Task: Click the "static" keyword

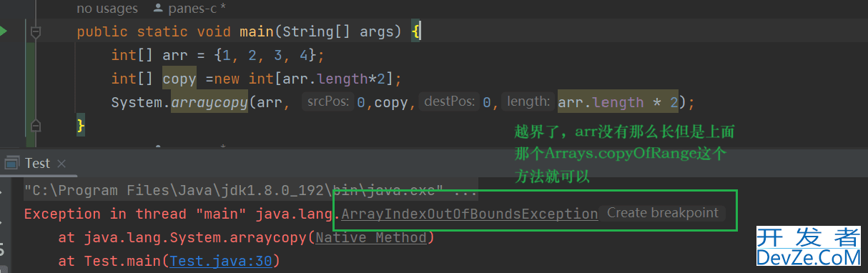Action: click(x=162, y=32)
